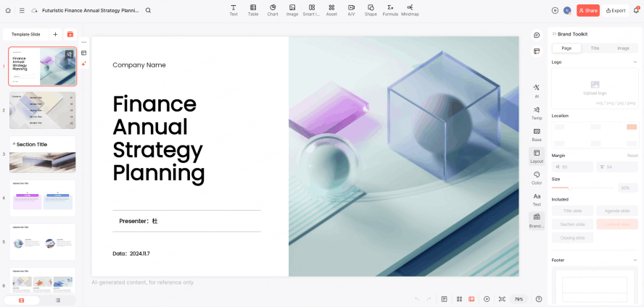
Task: Select slide 3 Section Title thumbnail
Action: pos(42,154)
